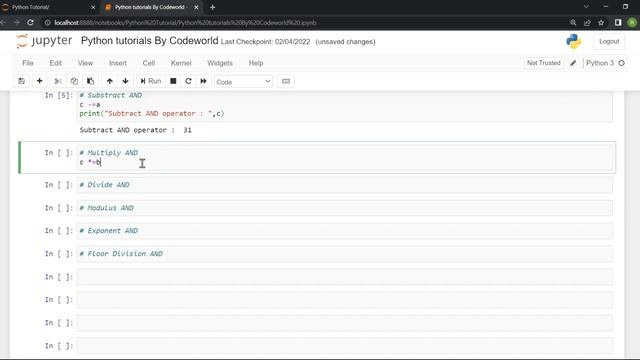The width and height of the screenshot is (640, 360).
Task: Open the Edit menu
Action: click(x=56, y=63)
